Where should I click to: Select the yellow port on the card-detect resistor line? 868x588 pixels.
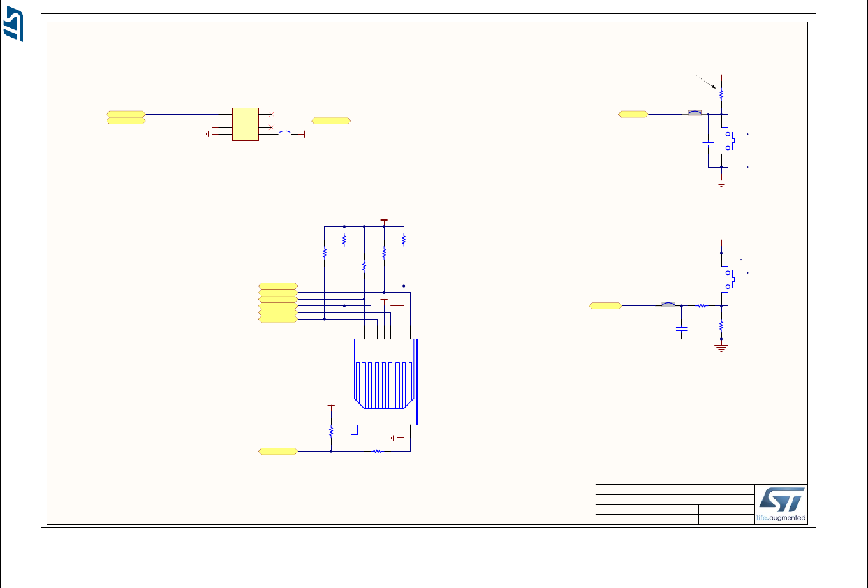(x=277, y=451)
